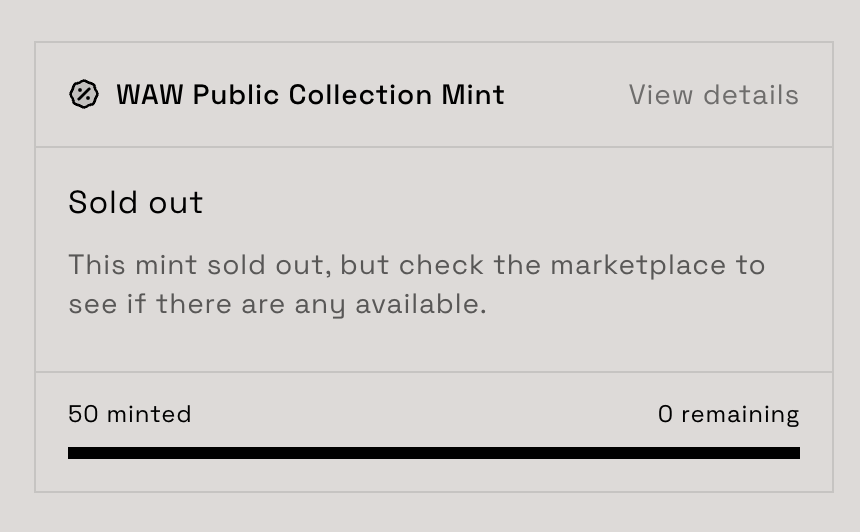Click the 50 minted label
This screenshot has height=532, width=860.
click(x=130, y=414)
